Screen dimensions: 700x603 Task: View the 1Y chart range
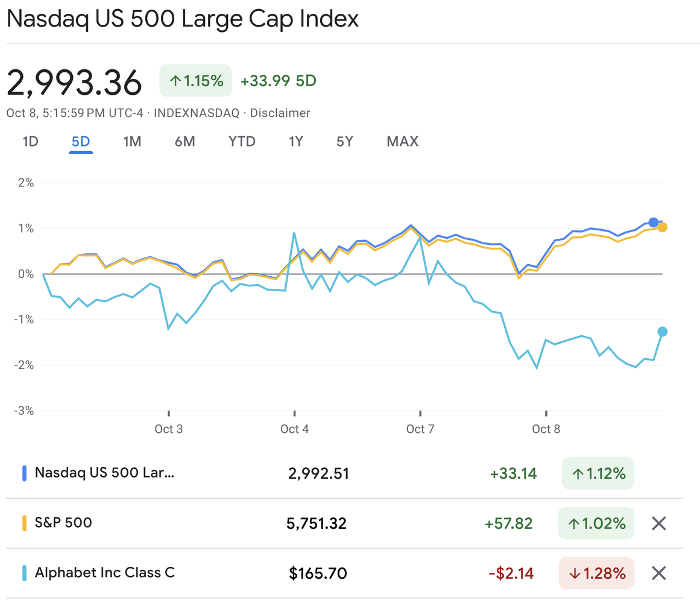[296, 142]
